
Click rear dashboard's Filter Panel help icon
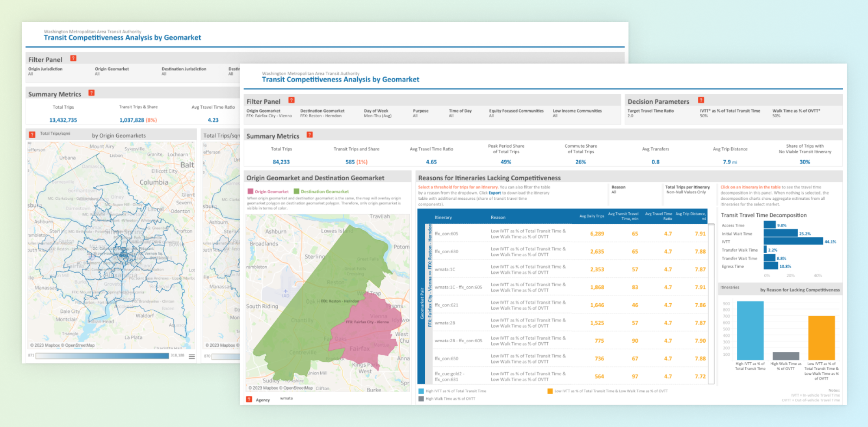[x=73, y=58]
